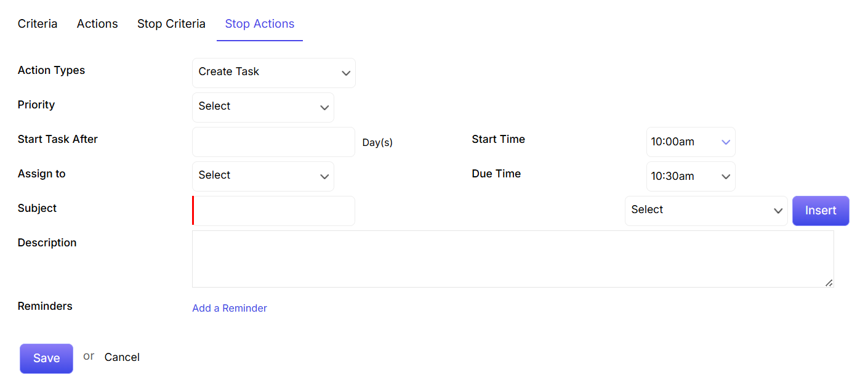Click the Insert button
Image resolution: width=868 pixels, height=380 pixels.
pyautogui.click(x=821, y=211)
